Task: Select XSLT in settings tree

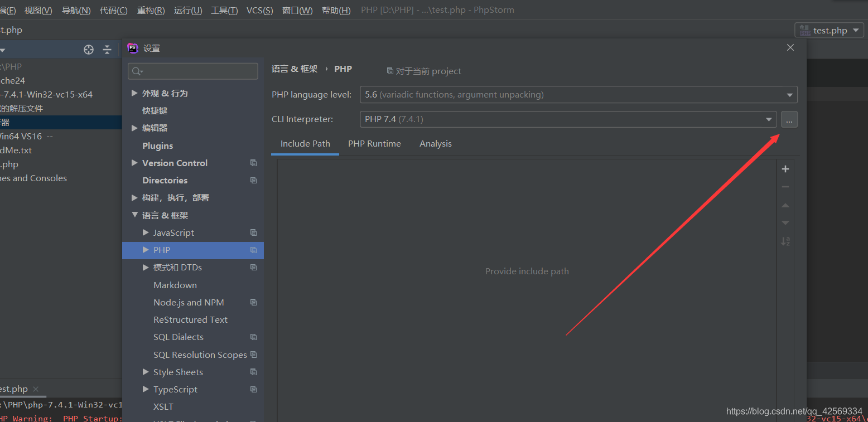Action: tap(163, 406)
